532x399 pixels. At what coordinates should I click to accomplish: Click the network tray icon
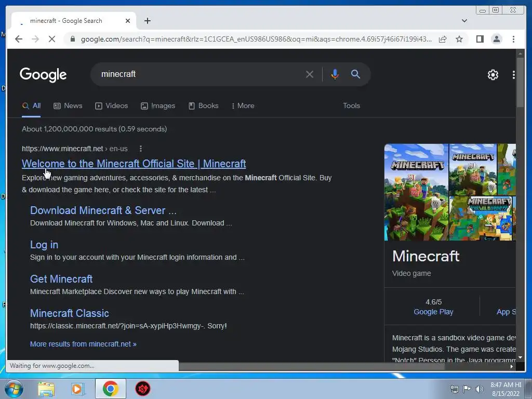(x=454, y=389)
